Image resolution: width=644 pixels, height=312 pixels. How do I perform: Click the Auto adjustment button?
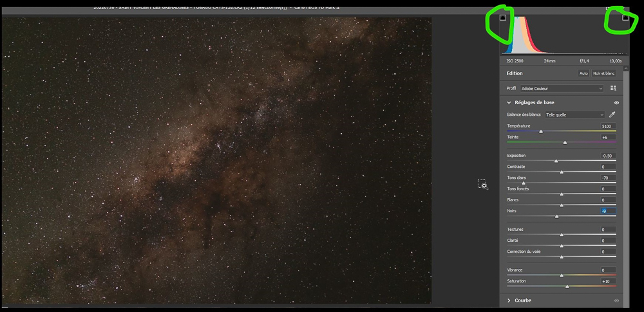[583, 73]
